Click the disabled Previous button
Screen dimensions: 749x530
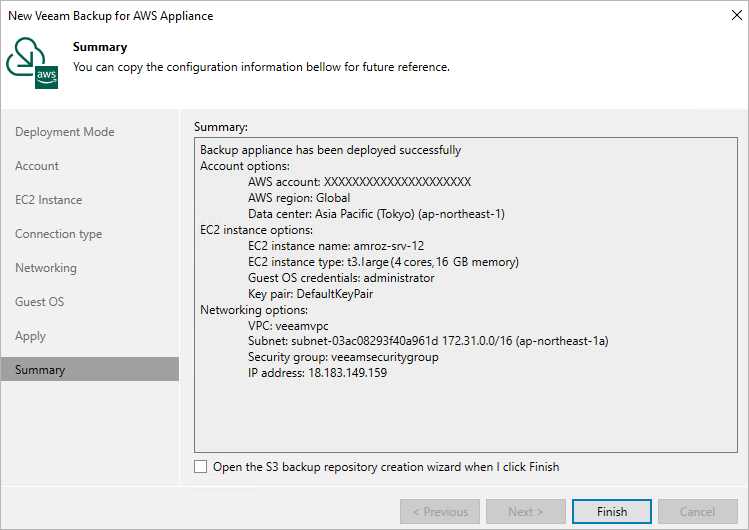[x=440, y=511]
